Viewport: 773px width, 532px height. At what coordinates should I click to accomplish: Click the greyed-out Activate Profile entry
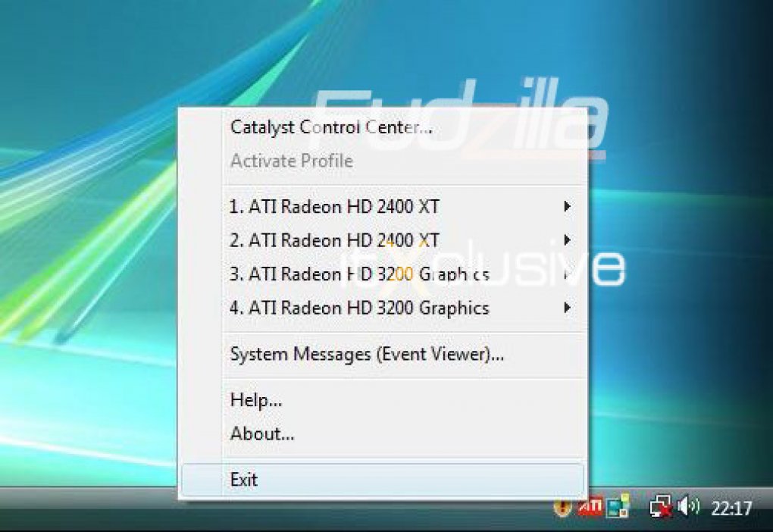click(383, 161)
